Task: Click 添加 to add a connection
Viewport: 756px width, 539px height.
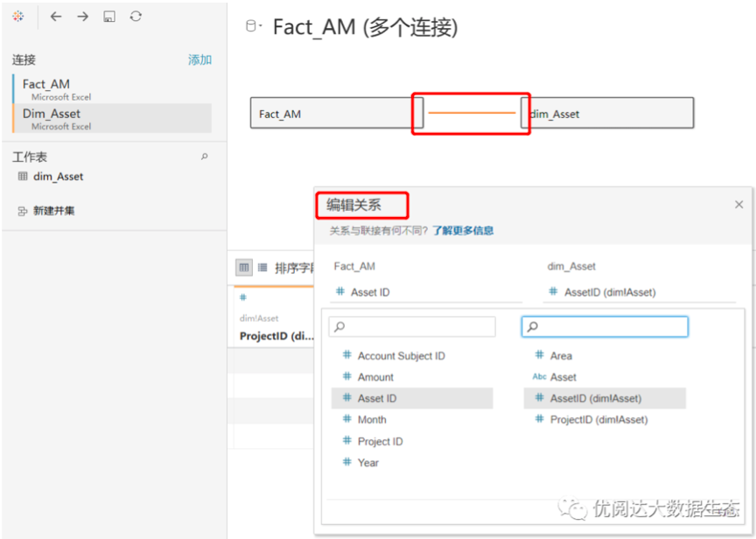Action: 199,59
